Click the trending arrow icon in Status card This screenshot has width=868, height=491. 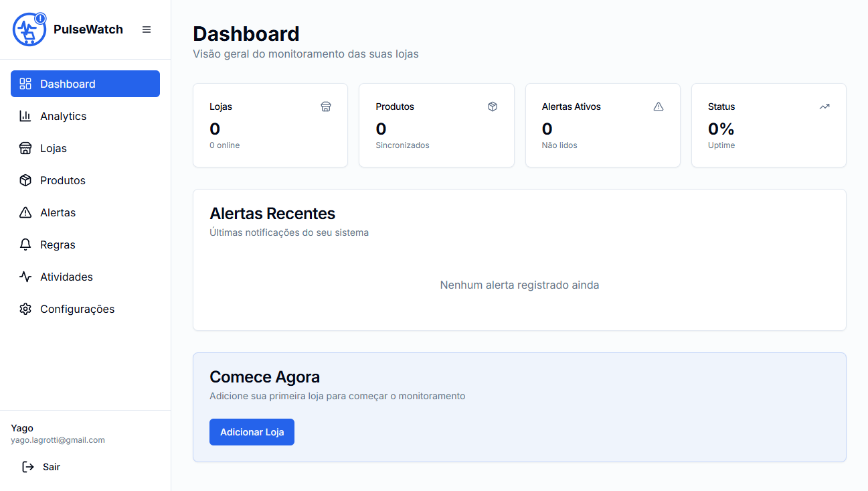click(x=824, y=107)
